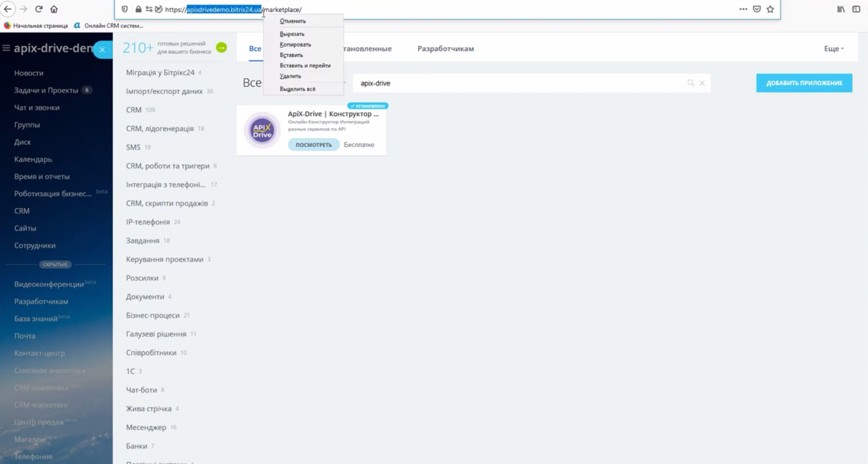The width and height of the screenshot is (868, 464).
Task: Toggle the browser sidebar icon
Action: click(856, 9)
